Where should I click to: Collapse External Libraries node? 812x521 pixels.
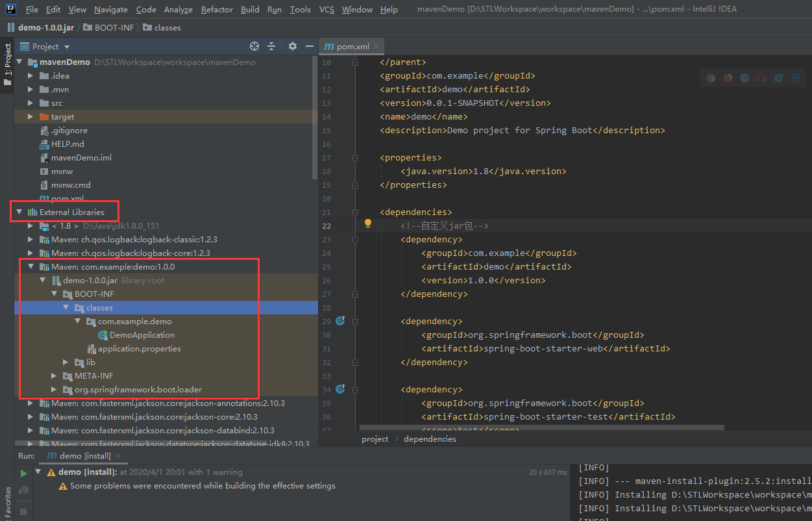(19, 212)
